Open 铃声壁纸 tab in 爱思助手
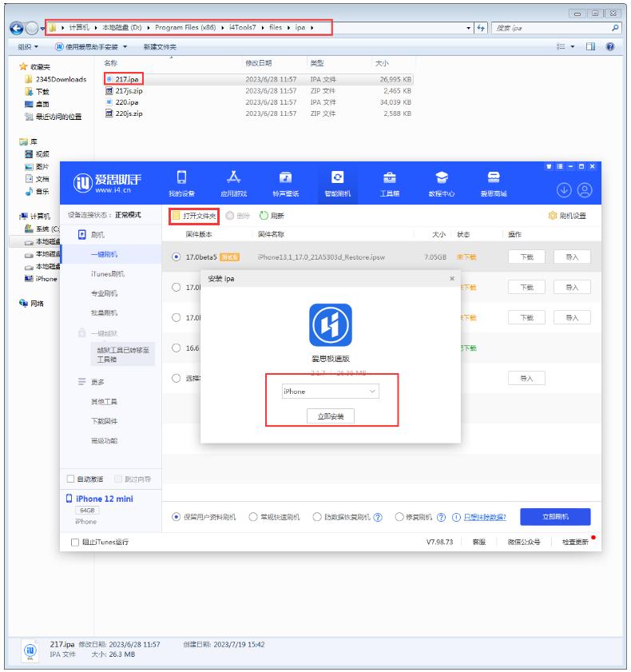This screenshot has height=672, width=631. tap(285, 184)
